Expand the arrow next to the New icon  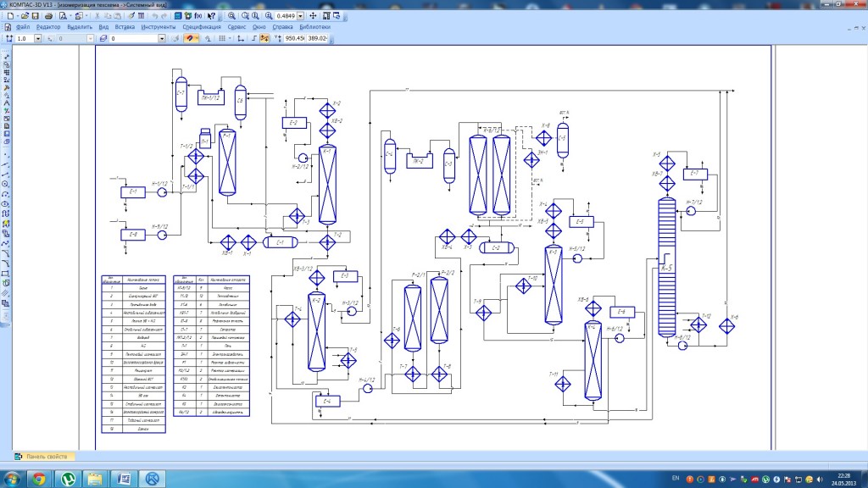click(18, 16)
